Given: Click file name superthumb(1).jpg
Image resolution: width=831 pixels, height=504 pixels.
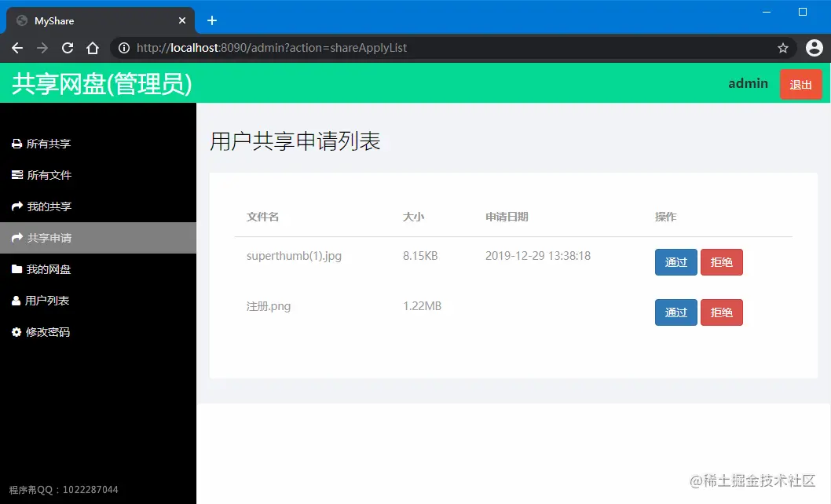Looking at the screenshot, I should pyautogui.click(x=294, y=256).
